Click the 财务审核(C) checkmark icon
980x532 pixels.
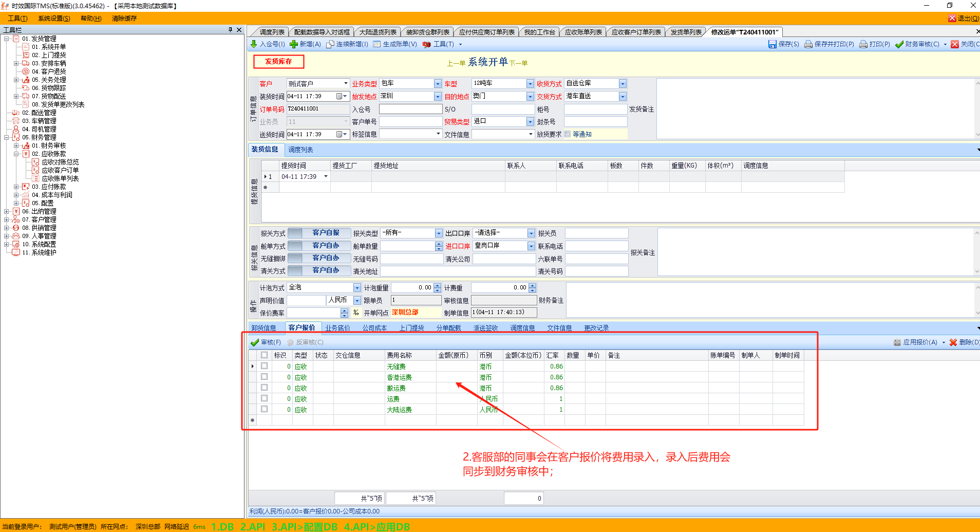pos(899,44)
